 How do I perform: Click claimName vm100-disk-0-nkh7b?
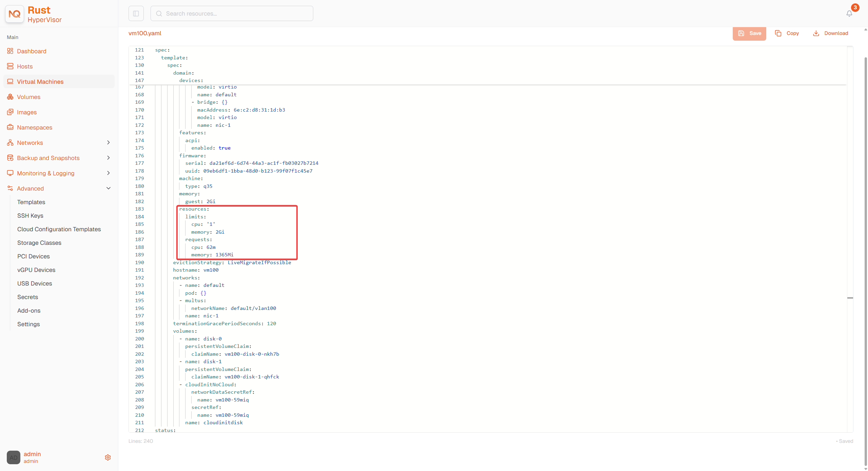(x=252, y=354)
